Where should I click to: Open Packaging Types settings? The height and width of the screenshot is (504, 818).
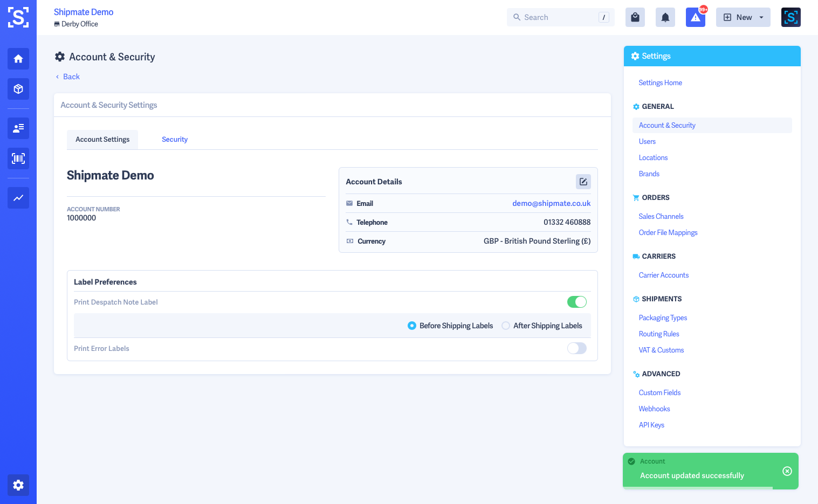pos(663,317)
